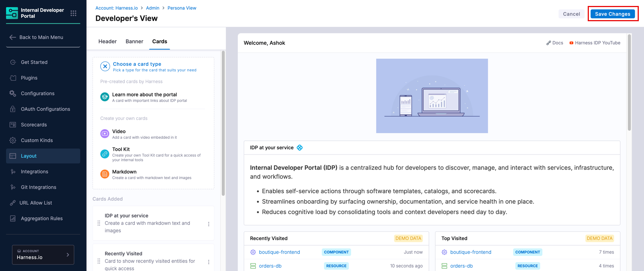Click the Save Changes button

tap(612, 14)
